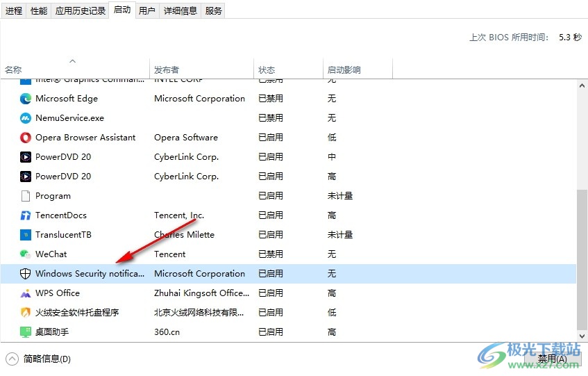This screenshot has height=376, width=588.
Task: Click the 中 impact value for PowerDVD 20
Action: point(332,157)
